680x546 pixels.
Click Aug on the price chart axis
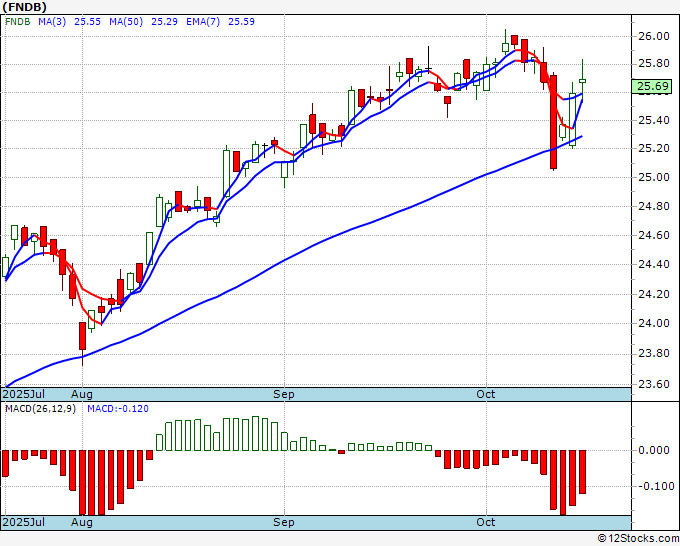tap(82, 394)
